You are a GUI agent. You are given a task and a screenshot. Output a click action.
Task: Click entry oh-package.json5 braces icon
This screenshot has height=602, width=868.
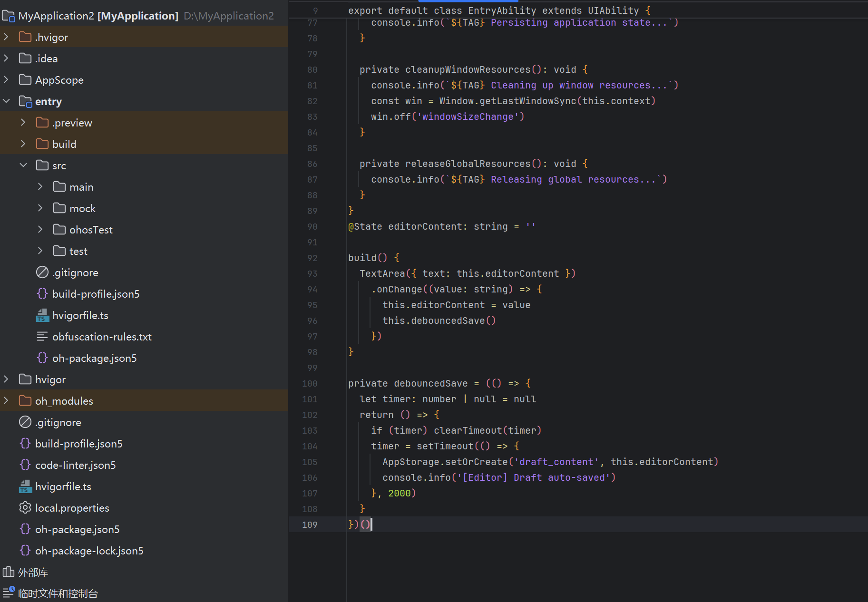coord(42,358)
